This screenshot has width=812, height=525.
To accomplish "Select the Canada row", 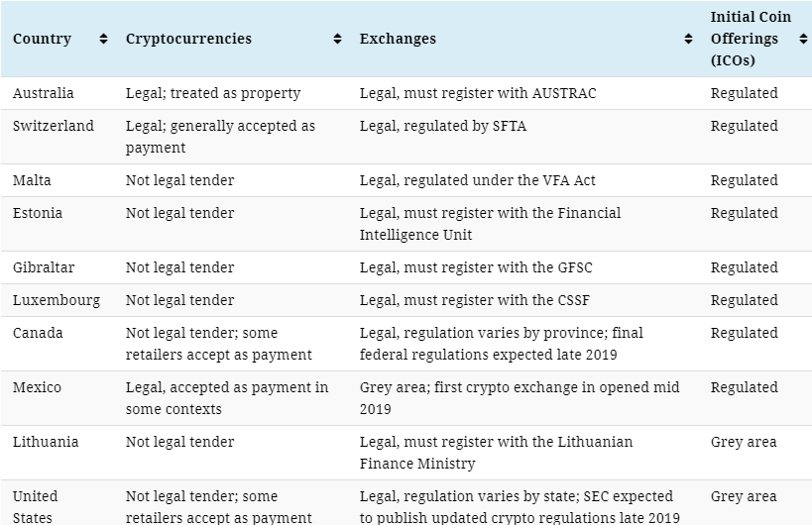I will click(x=406, y=344).
